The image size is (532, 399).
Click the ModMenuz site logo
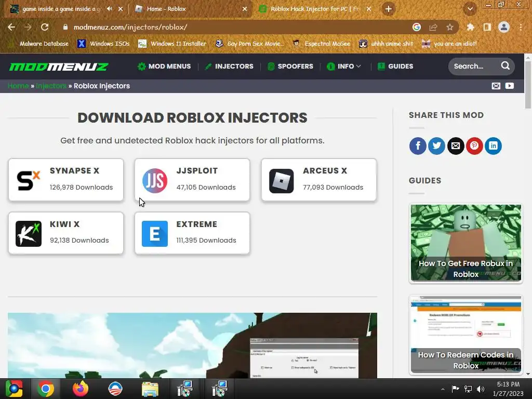[x=59, y=66]
